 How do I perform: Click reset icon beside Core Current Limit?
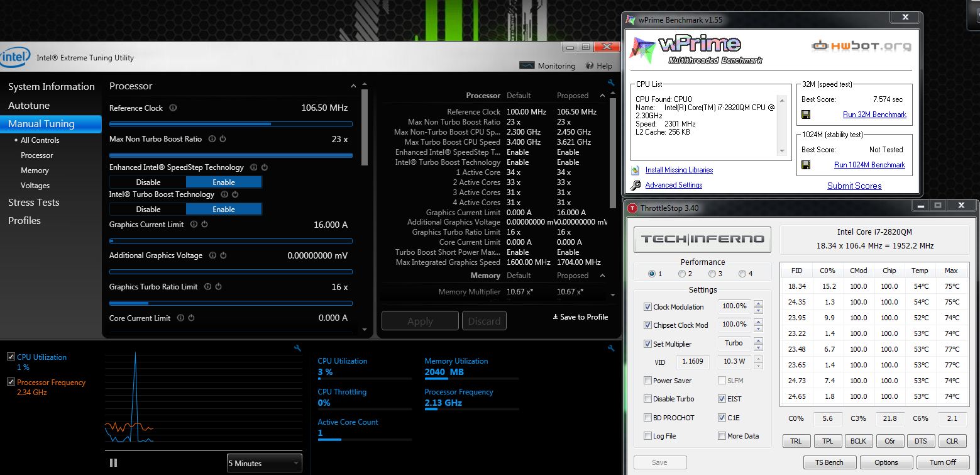191,318
